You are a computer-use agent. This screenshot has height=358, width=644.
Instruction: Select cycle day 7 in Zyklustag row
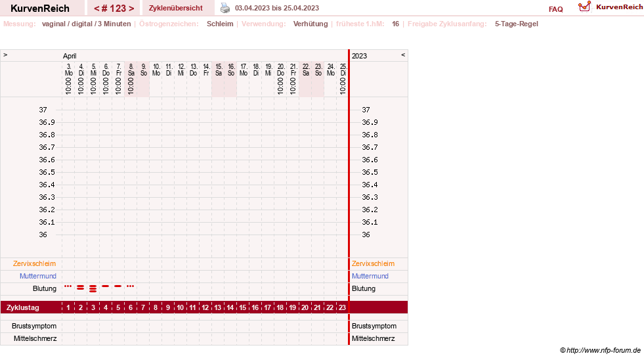[x=143, y=307]
